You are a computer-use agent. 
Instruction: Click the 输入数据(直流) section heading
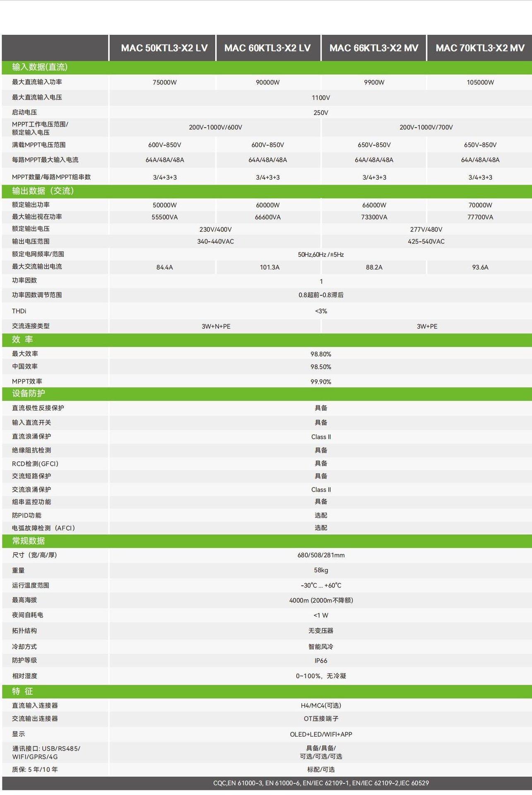coord(40,67)
